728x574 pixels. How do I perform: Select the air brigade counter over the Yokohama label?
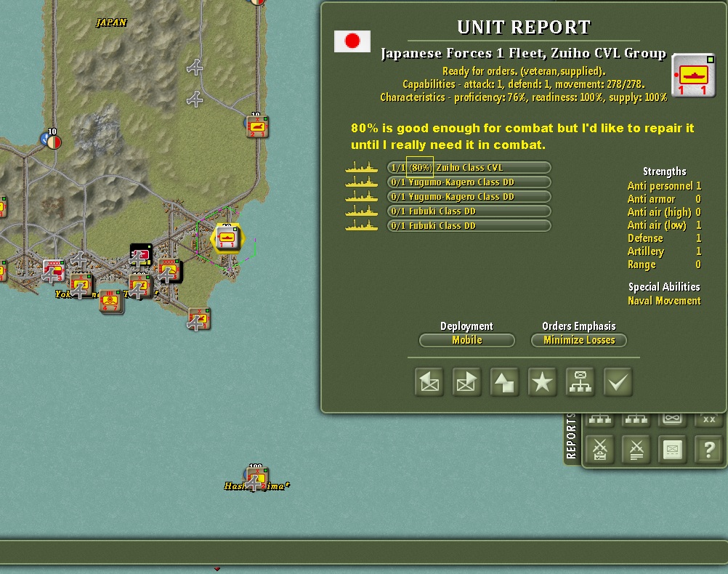81,286
